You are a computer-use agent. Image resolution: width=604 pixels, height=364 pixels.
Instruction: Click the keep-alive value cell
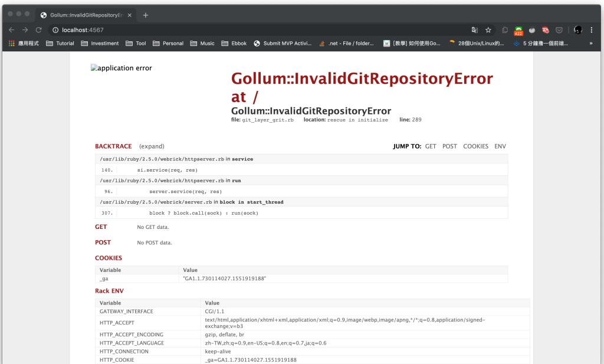click(365, 352)
